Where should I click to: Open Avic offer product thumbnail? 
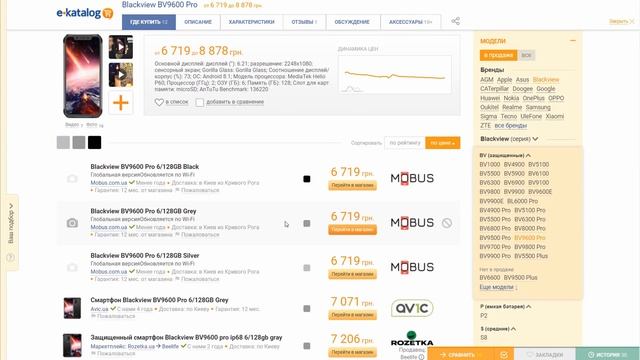pos(72,308)
